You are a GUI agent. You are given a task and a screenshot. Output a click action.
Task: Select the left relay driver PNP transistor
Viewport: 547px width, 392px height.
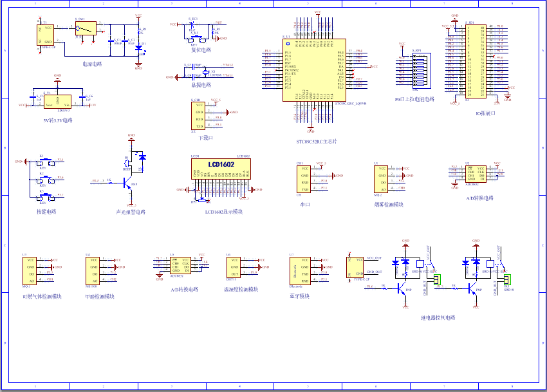tap(402, 288)
